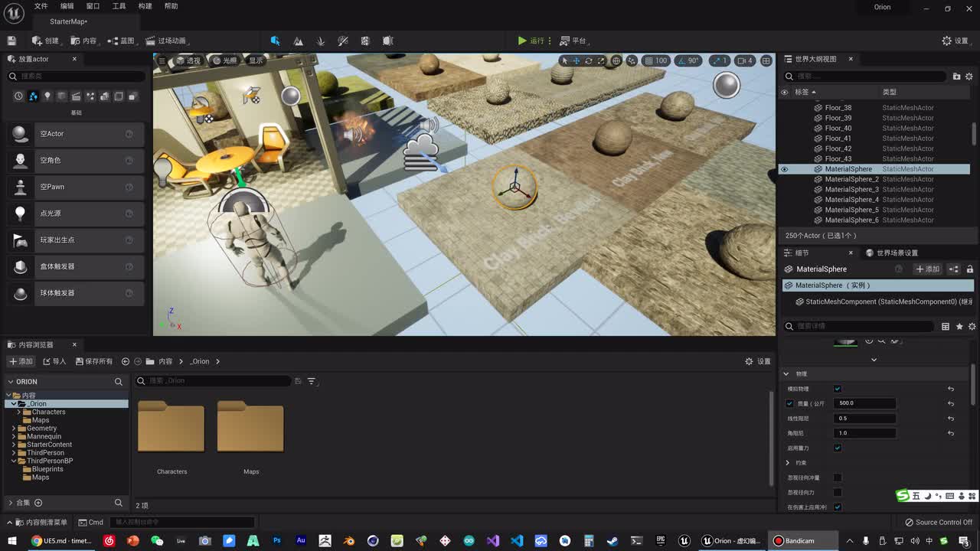Open the content browser filter icon
980x551 pixels.
312,381
